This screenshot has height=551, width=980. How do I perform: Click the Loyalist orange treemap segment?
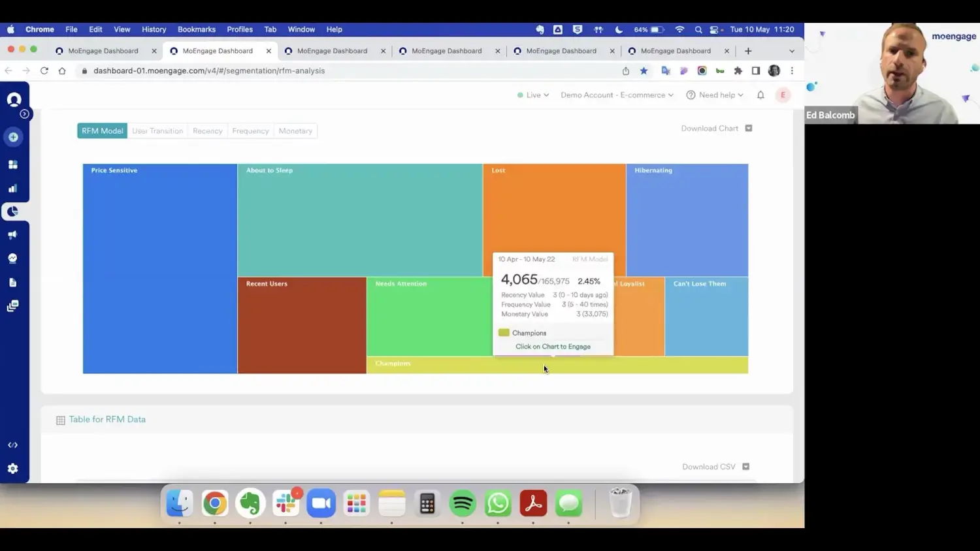639,317
